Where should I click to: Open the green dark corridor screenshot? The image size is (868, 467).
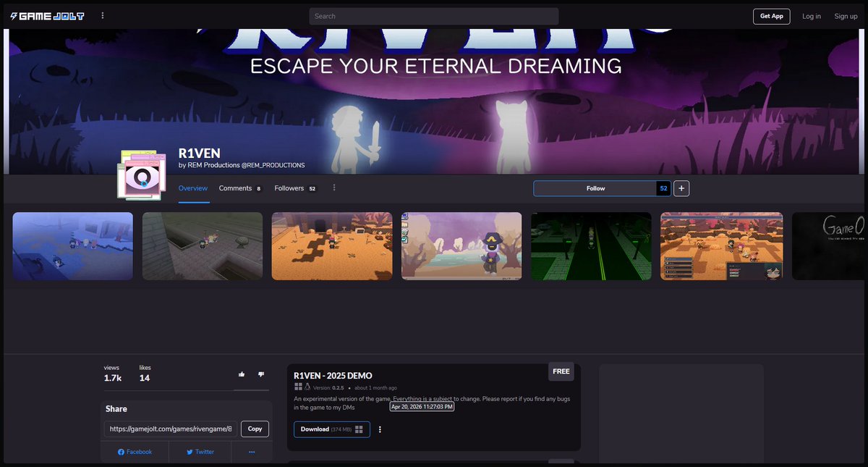click(x=591, y=246)
